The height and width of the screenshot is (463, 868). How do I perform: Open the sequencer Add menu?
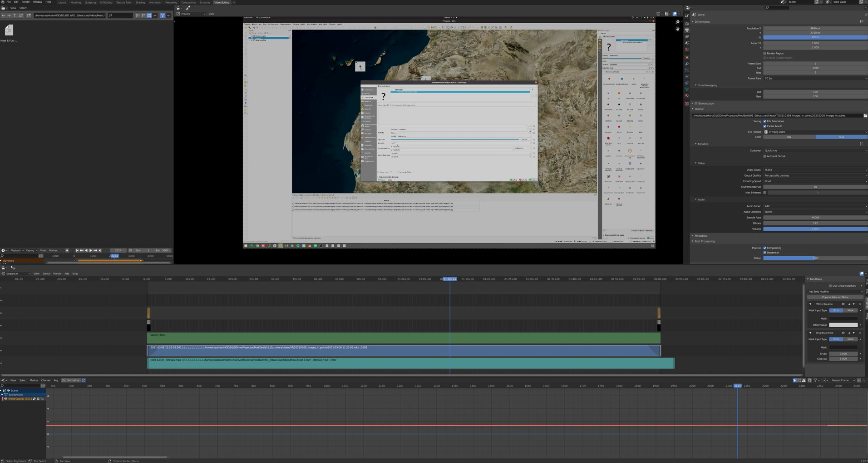click(x=67, y=274)
